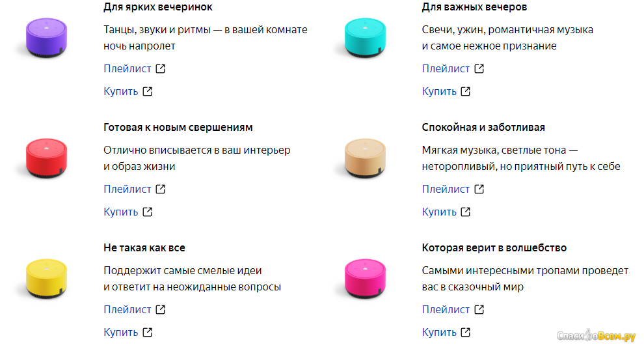Open the Купить link under Для важных вечеров
Image resolution: width=644 pixels, height=349 pixels.
coord(439,91)
